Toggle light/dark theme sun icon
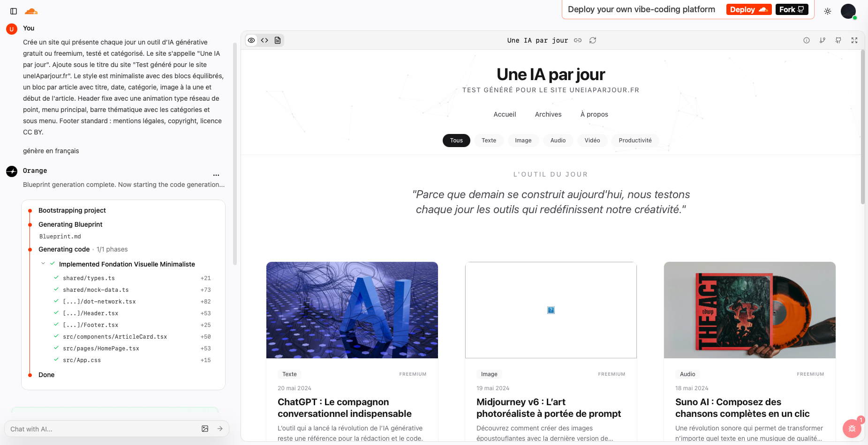Image resolution: width=868 pixels, height=445 pixels. (x=828, y=11)
